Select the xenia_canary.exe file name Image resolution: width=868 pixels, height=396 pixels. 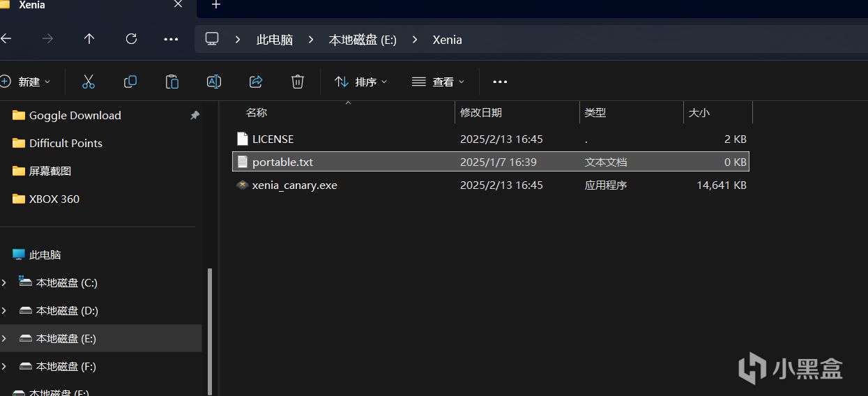point(294,185)
